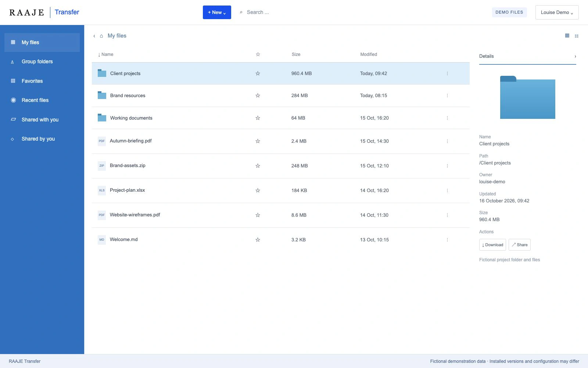This screenshot has width=588, height=368.
Task: Click the Brand-assets.zip file type icon
Action: point(102,166)
